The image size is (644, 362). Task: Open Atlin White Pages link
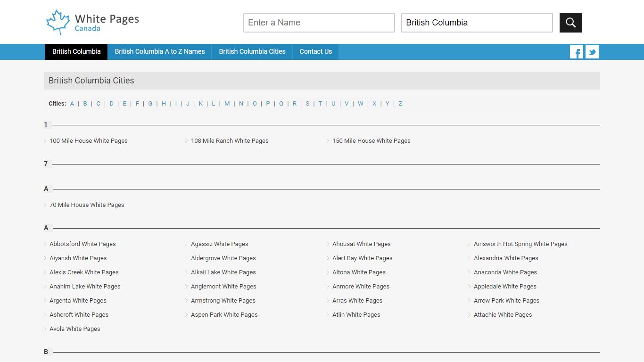356,315
